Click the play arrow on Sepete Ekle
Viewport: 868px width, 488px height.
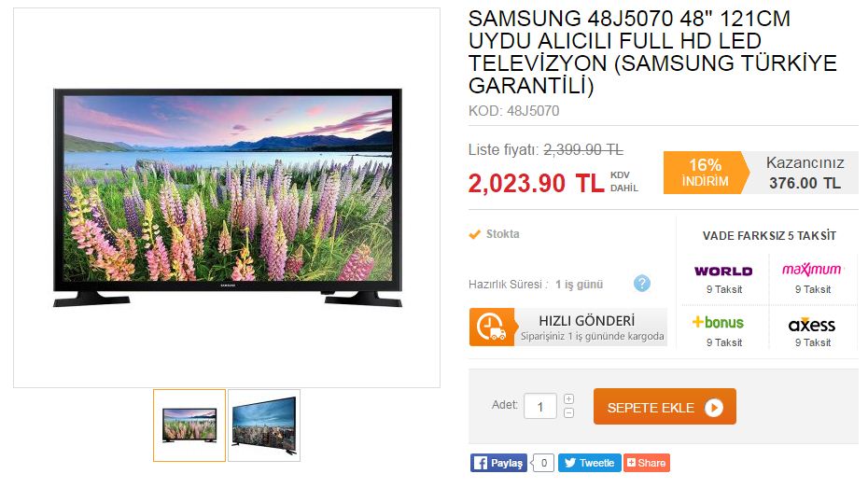pos(714,408)
